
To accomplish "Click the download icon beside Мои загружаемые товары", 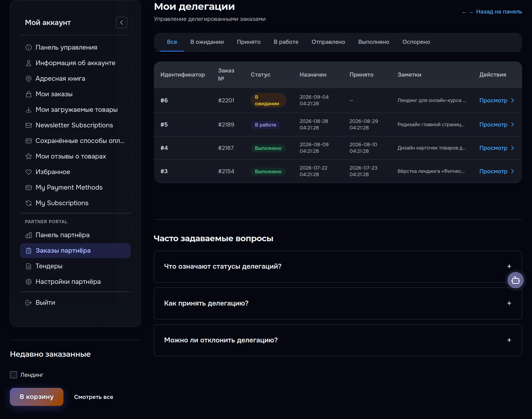I will pos(29,110).
